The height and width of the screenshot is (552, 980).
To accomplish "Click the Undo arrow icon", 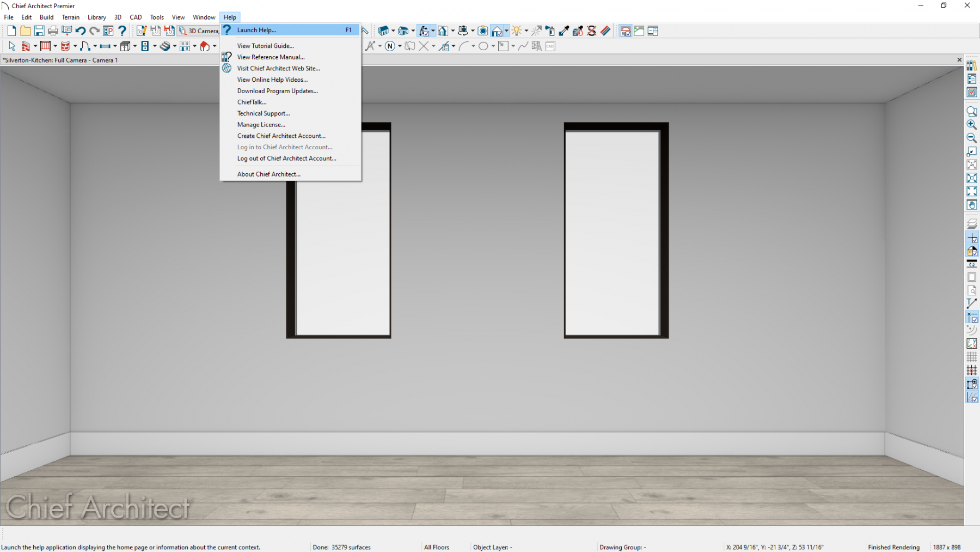I will pyautogui.click(x=81, y=31).
